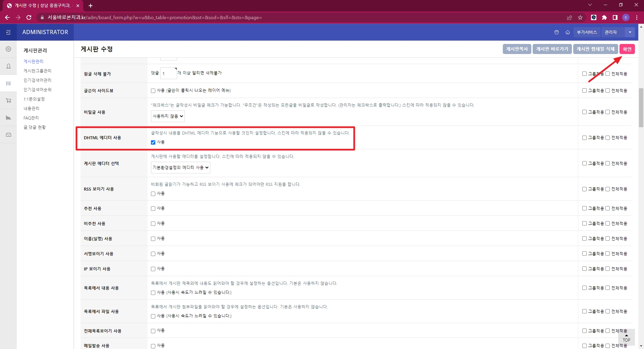644x349 pixels.
Task: Open the mail envelope sidebar section
Action: point(8,135)
